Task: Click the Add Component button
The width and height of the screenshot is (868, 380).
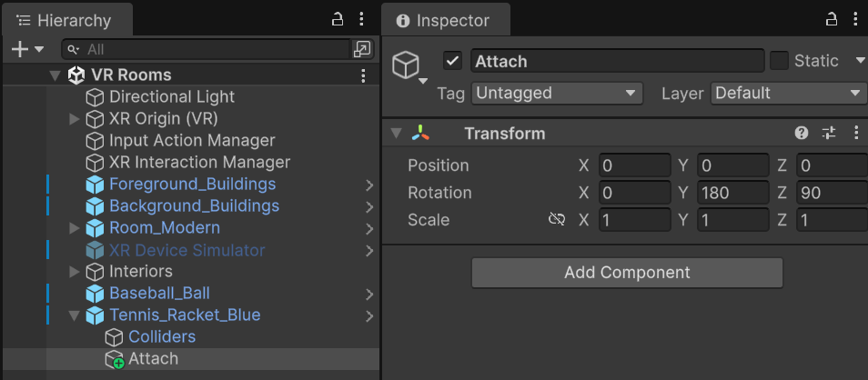Action: point(627,273)
